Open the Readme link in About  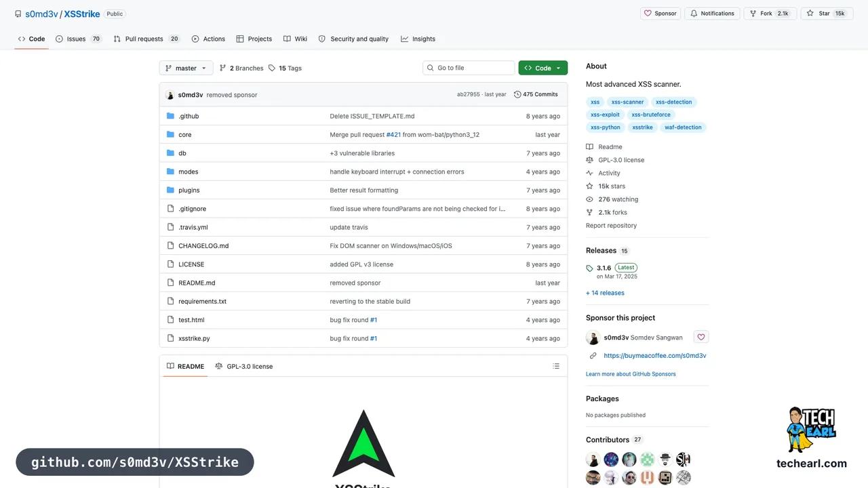604,147
